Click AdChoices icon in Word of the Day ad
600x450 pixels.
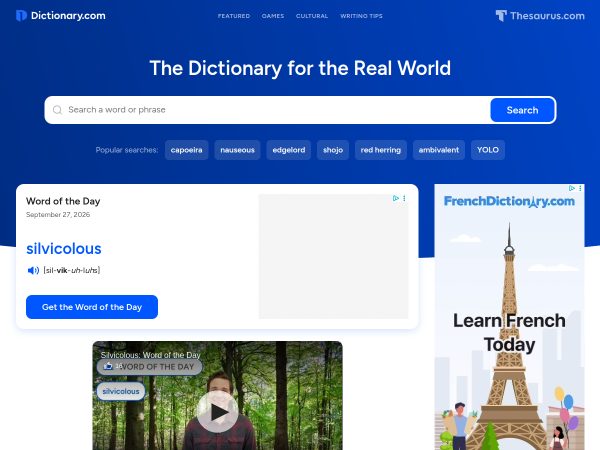pyautogui.click(x=396, y=198)
